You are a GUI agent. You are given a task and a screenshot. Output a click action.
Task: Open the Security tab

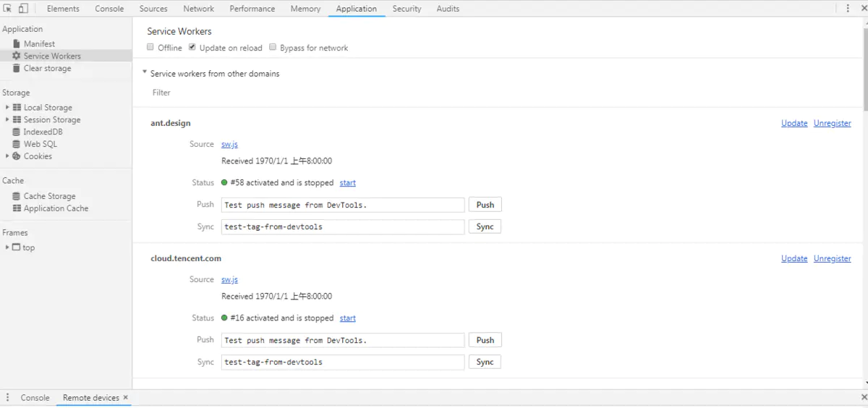pos(407,9)
